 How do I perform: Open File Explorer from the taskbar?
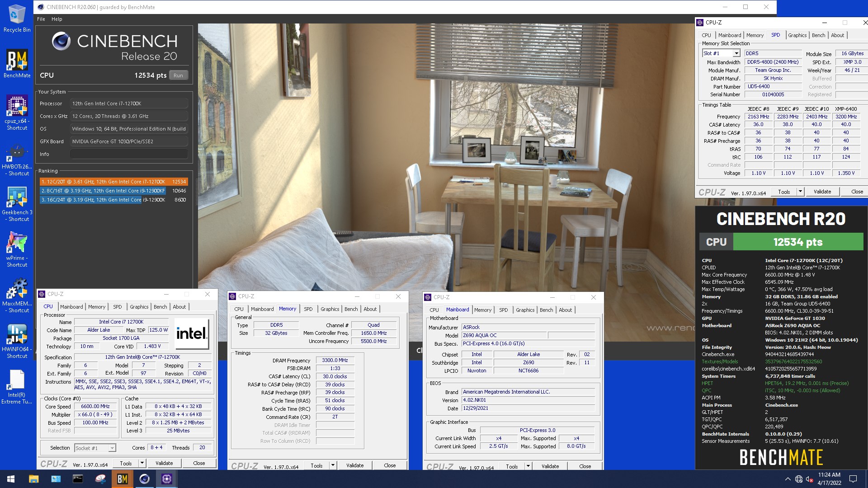(34, 479)
